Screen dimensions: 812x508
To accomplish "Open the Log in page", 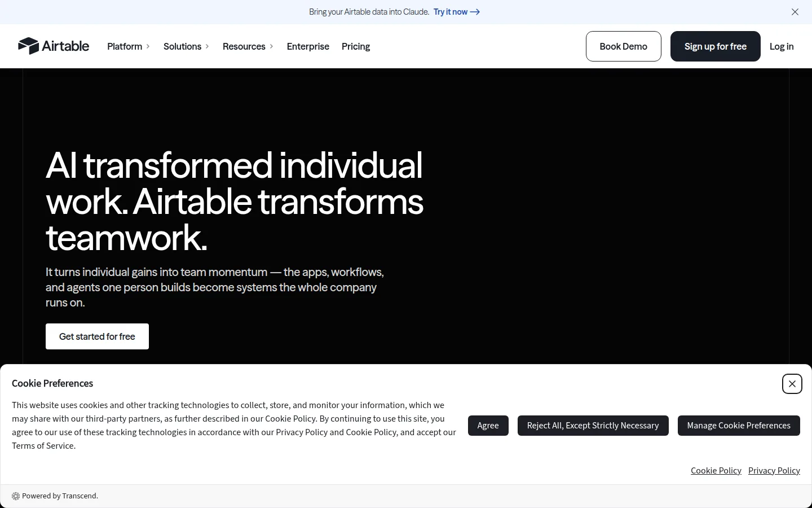I will pos(782,46).
